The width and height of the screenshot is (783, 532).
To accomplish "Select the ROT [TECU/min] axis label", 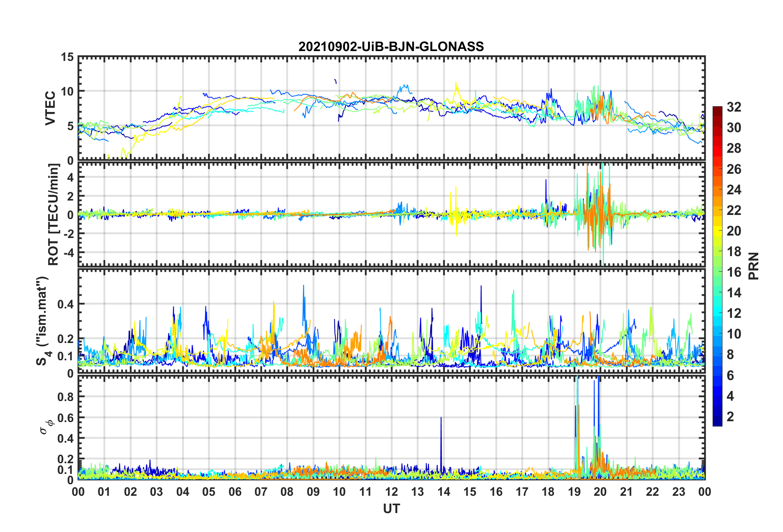I will 54,215.
